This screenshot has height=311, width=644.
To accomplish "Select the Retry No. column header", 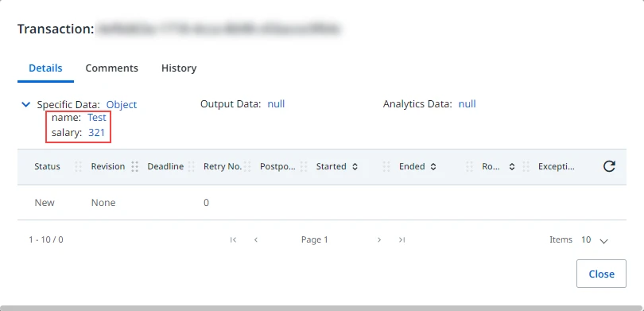I will click(223, 166).
